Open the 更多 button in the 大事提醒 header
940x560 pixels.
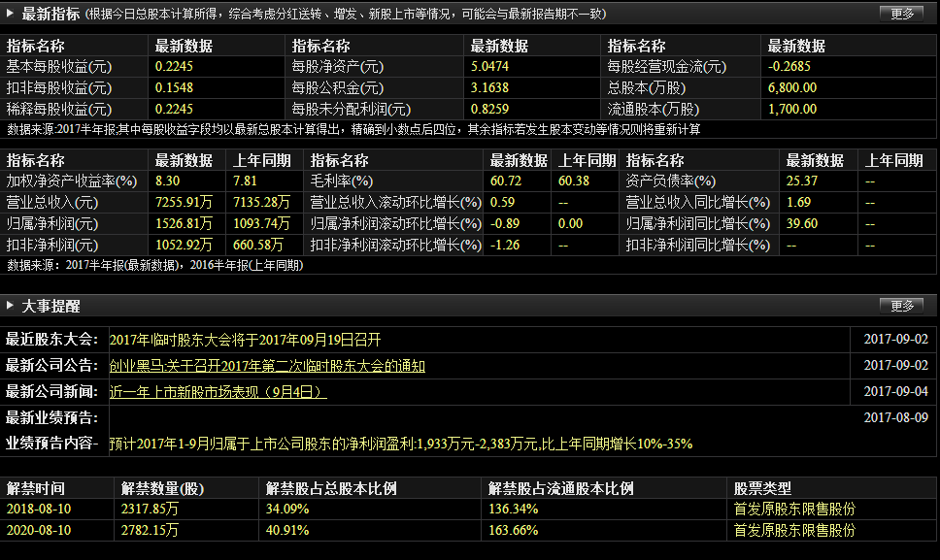tap(904, 307)
